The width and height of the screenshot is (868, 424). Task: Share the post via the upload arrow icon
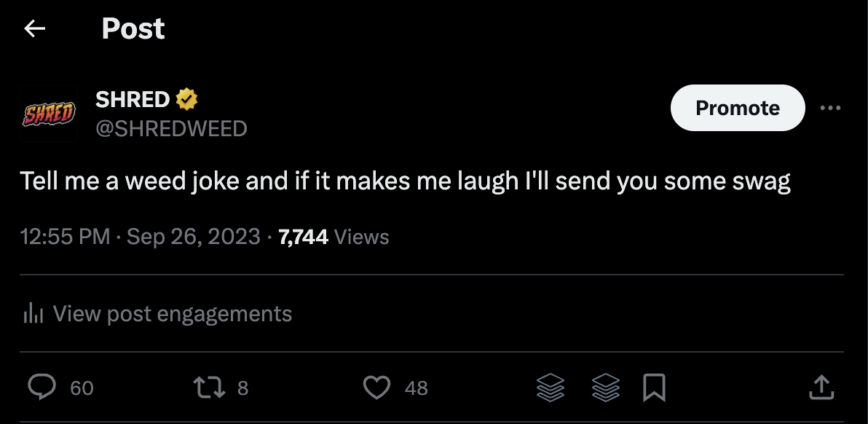coord(821,388)
